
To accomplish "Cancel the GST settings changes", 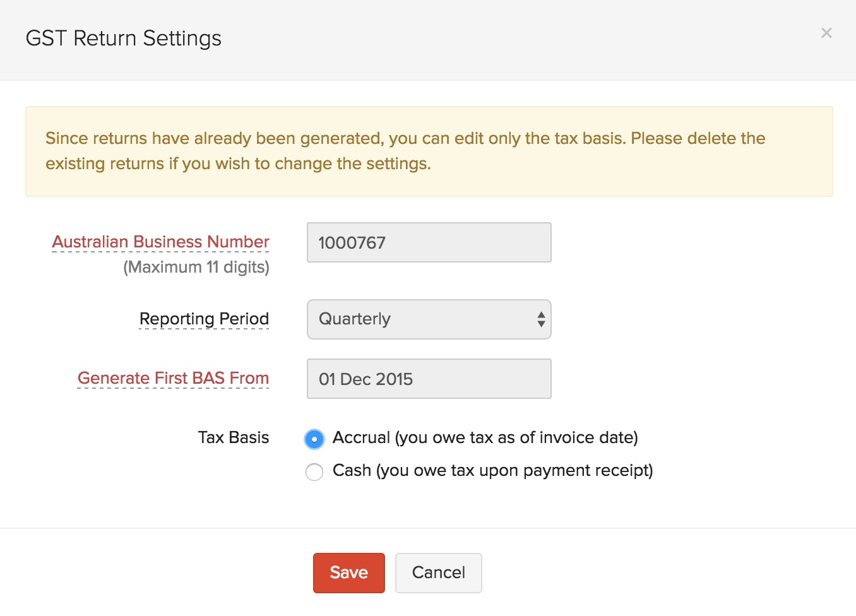I will tap(438, 572).
